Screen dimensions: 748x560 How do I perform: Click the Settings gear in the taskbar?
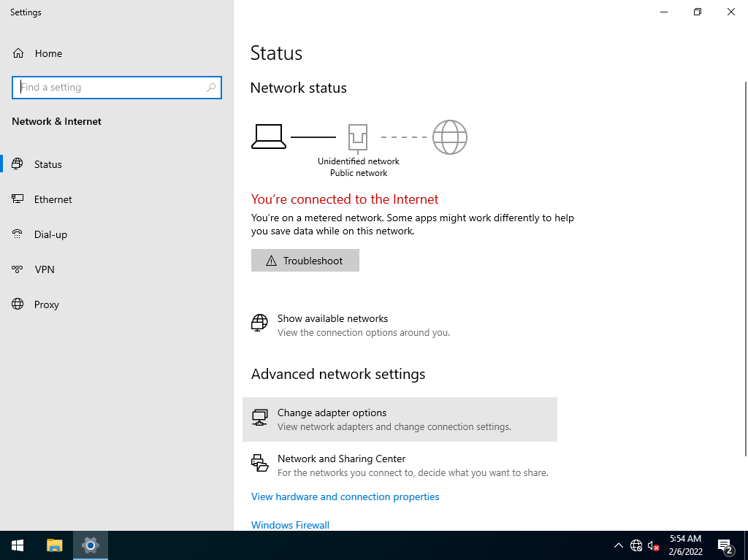(x=90, y=545)
